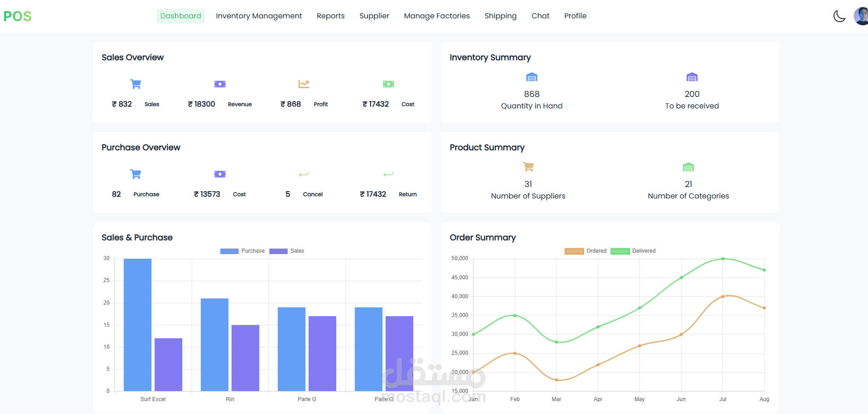Click the POS logo
This screenshot has height=414, width=868.
17,16
